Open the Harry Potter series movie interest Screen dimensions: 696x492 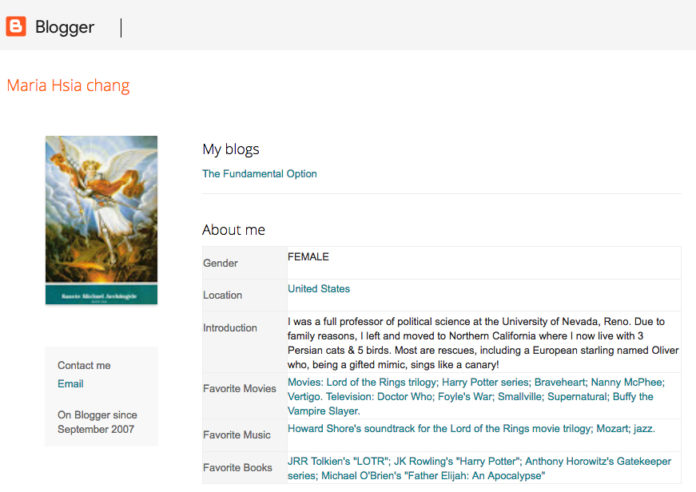pyautogui.click(x=484, y=382)
